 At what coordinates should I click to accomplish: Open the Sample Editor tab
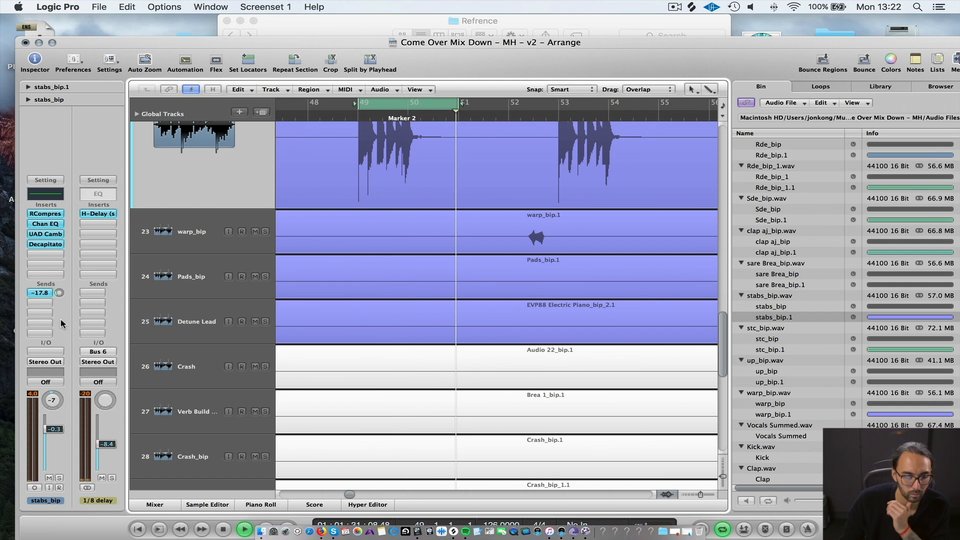(207, 504)
